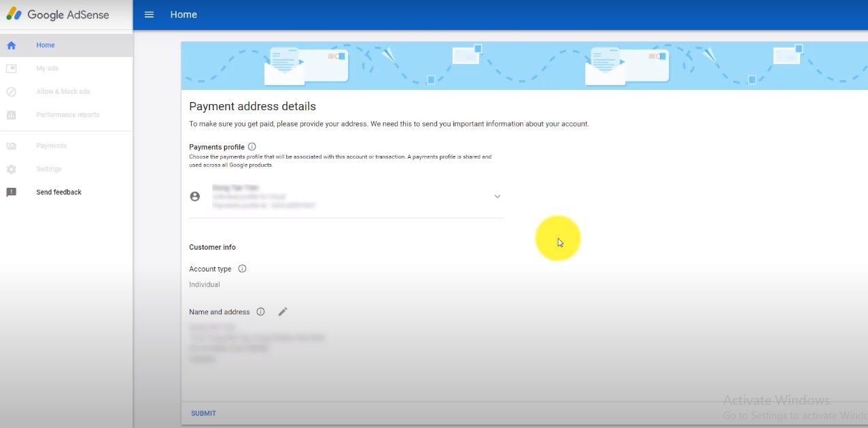Click the Settings gear icon
The width and height of the screenshot is (868, 428).
(x=11, y=169)
